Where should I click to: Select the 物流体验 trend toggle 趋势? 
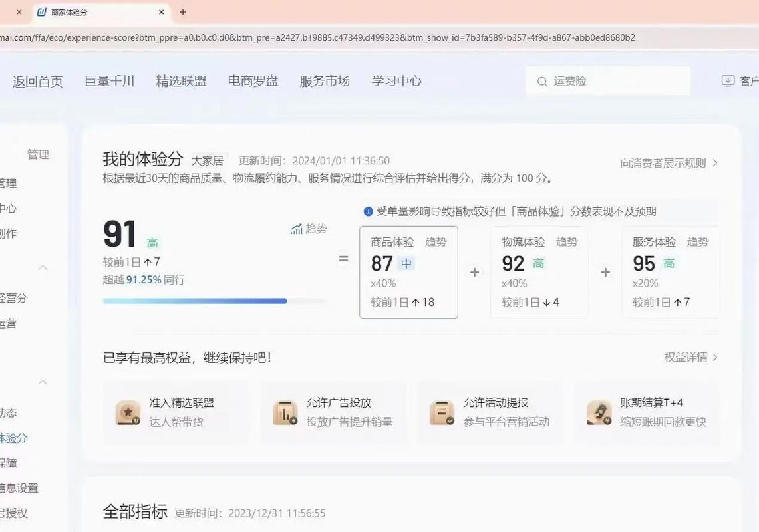pyautogui.click(x=567, y=242)
